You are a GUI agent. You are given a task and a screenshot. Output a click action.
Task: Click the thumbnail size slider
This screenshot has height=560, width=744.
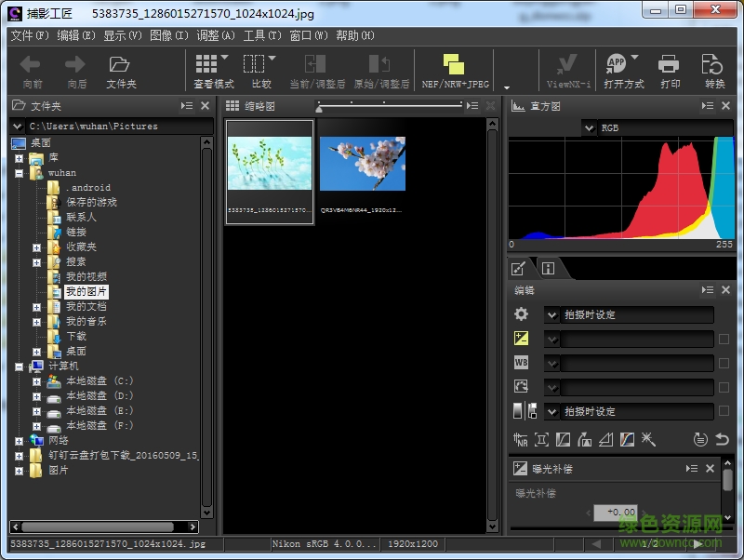(x=320, y=108)
